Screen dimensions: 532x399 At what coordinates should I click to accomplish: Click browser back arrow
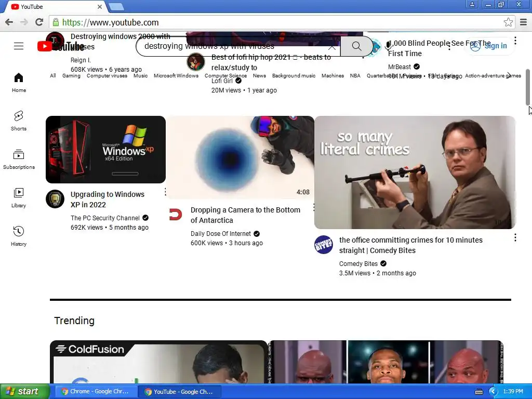(9, 22)
